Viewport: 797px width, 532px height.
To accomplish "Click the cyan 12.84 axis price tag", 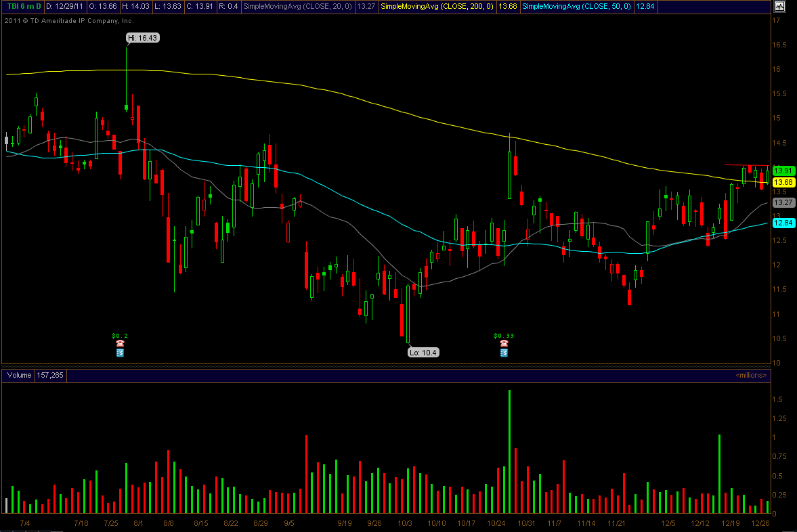I will (783, 223).
